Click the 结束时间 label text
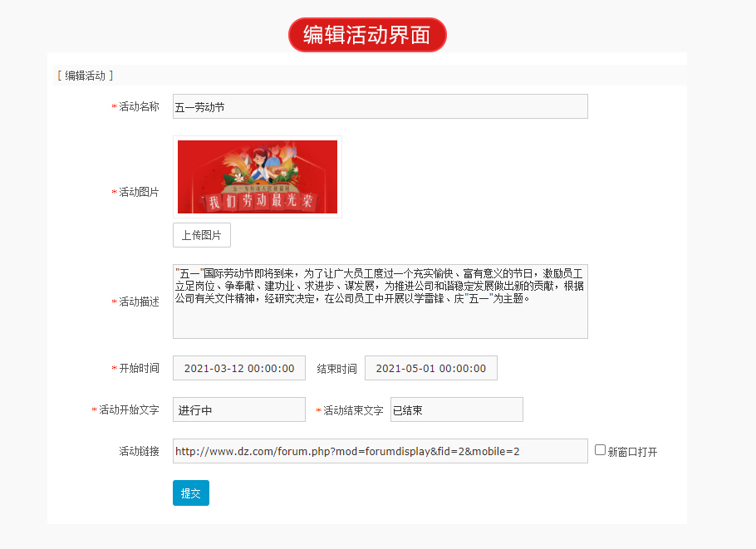 click(x=337, y=370)
